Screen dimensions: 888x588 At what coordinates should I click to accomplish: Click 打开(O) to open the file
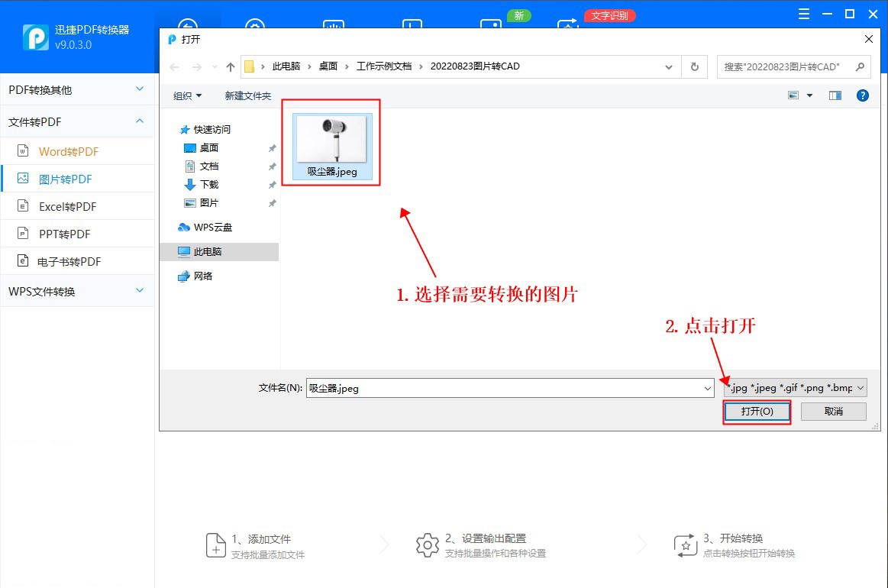point(756,411)
